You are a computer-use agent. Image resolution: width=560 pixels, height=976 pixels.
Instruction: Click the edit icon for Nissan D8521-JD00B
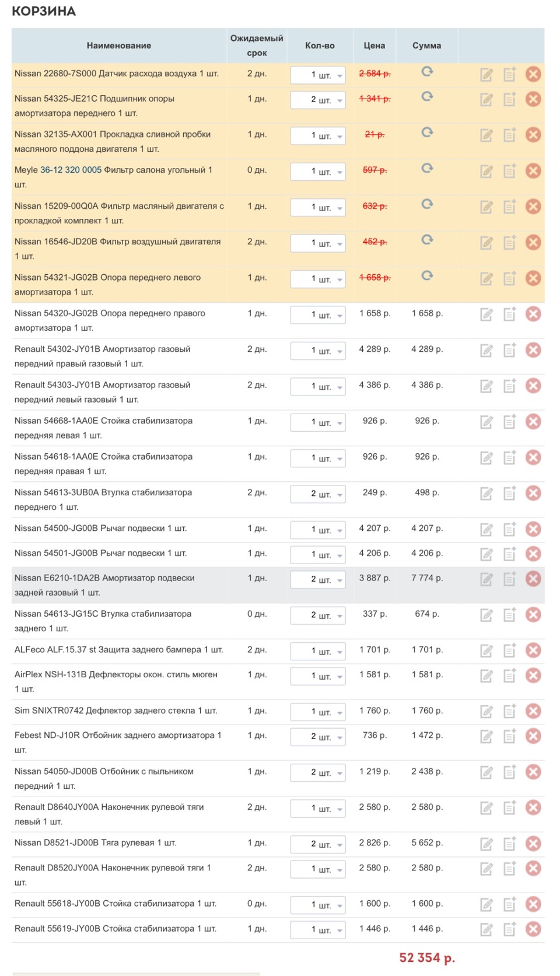(487, 844)
